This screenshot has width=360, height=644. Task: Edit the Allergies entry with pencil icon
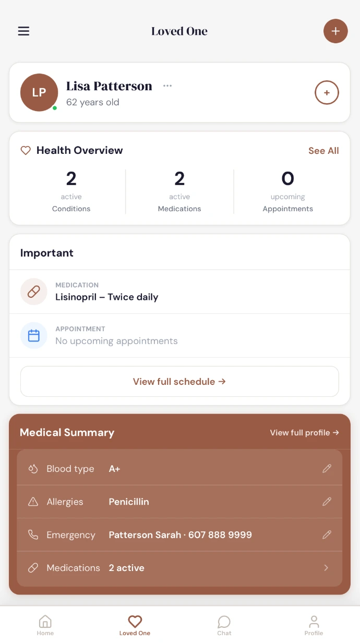pos(327,502)
